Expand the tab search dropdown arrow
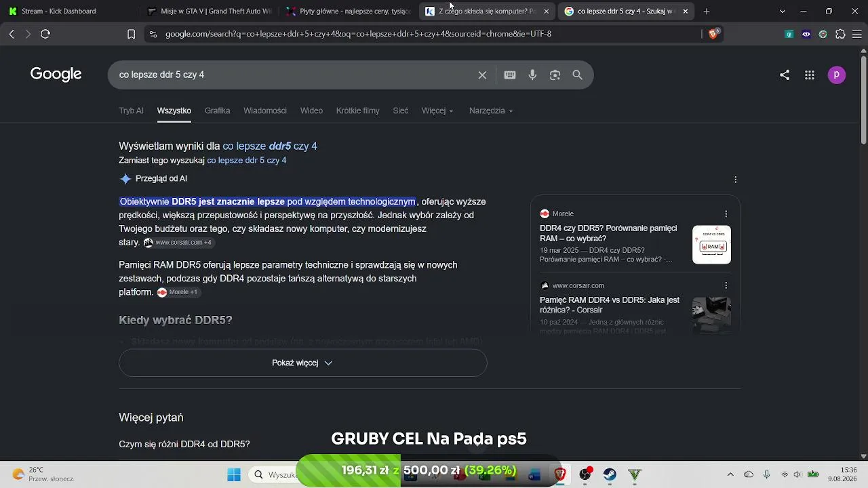The image size is (868, 488). pyautogui.click(x=783, y=12)
